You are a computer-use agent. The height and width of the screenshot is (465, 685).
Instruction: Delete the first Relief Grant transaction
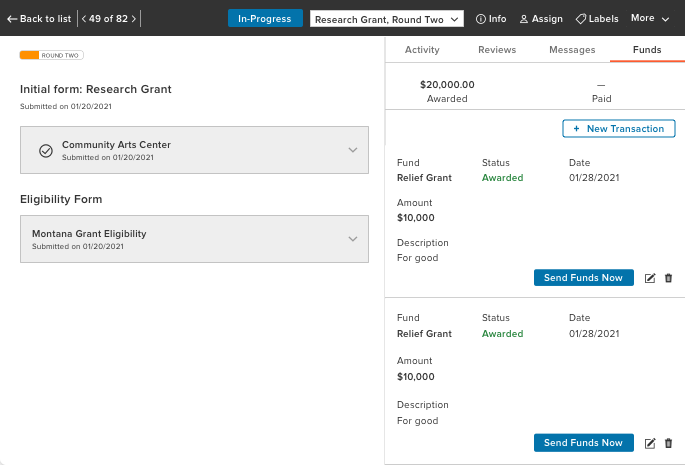click(669, 278)
